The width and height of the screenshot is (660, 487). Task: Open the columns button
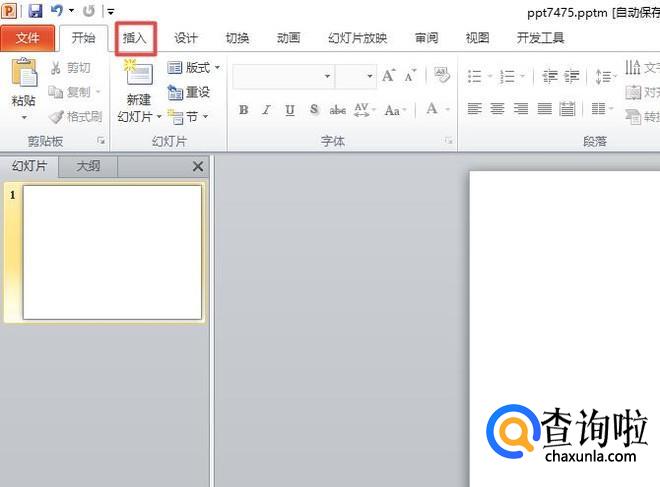(x=602, y=109)
